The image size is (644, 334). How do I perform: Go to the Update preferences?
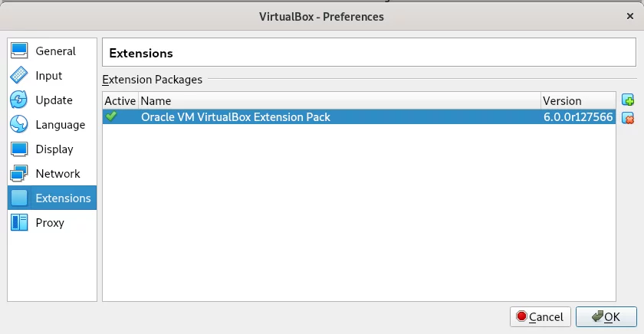(52, 100)
